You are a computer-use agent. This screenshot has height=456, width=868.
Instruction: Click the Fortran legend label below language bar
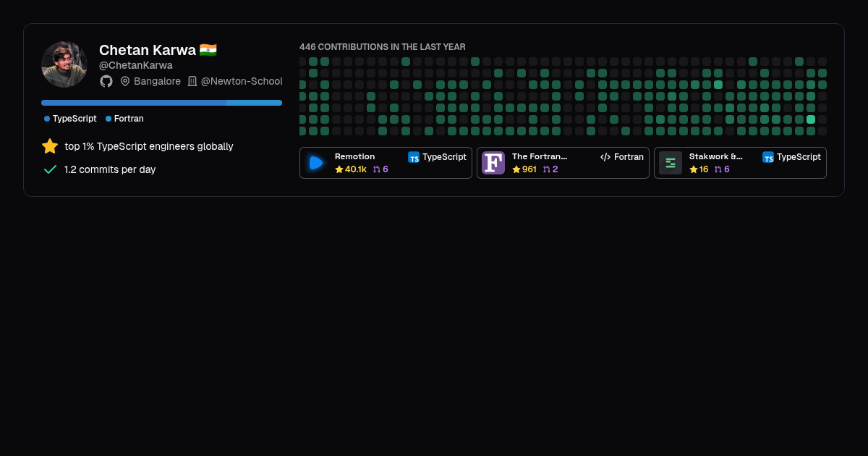click(129, 119)
